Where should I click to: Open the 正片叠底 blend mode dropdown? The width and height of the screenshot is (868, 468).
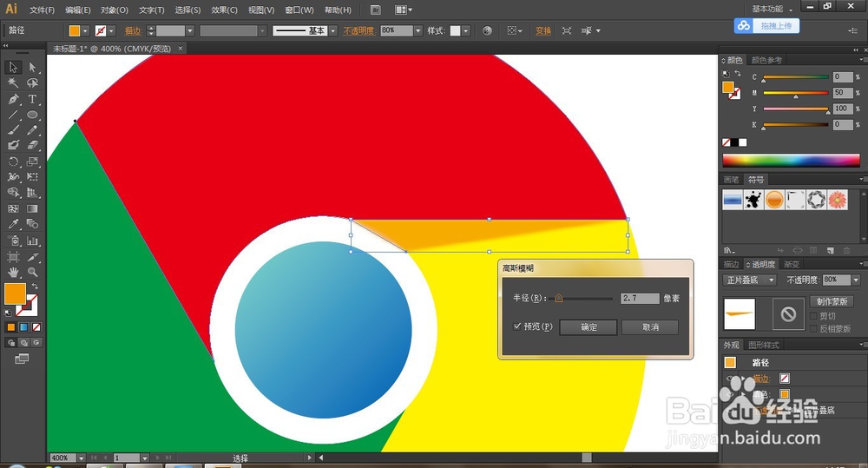point(749,280)
